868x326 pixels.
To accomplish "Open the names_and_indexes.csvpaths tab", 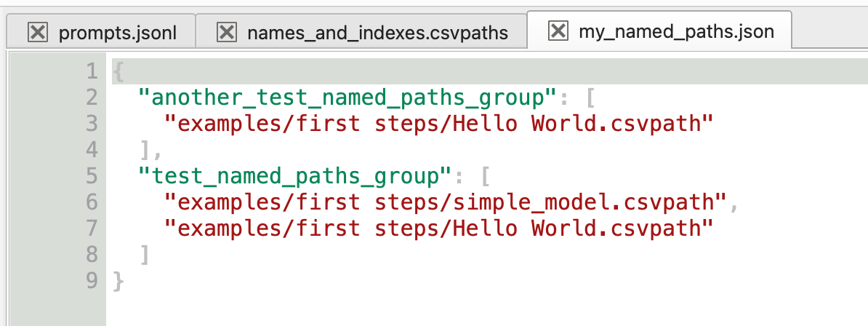I will tap(377, 33).
